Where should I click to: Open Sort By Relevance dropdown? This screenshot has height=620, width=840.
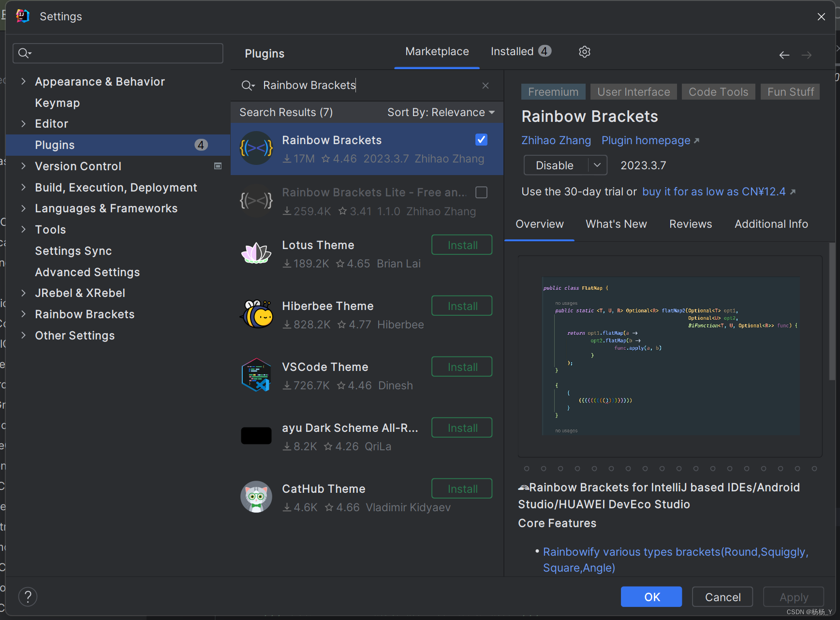441,112
